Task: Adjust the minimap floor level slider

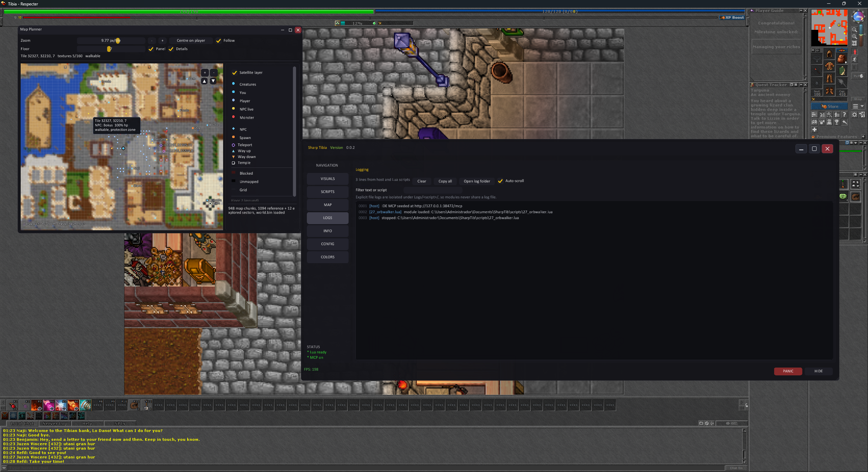Action: point(861,35)
